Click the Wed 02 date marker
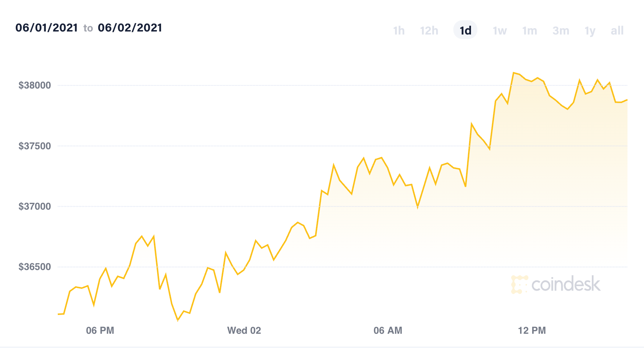The image size is (644, 348). pyautogui.click(x=244, y=330)
